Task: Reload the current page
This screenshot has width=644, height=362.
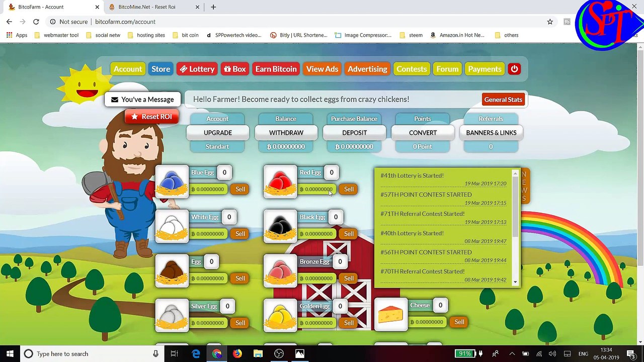Action: (x=36, y=22)
